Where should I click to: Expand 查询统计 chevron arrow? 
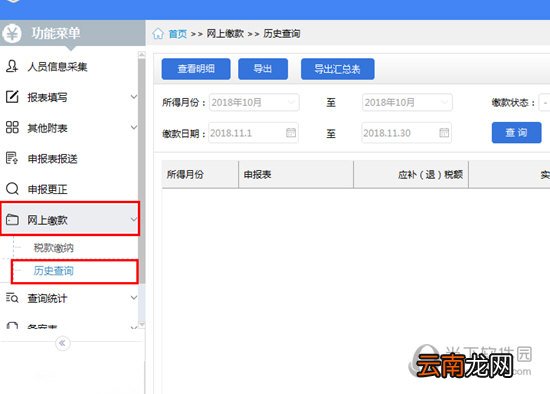tap(134, 298)
